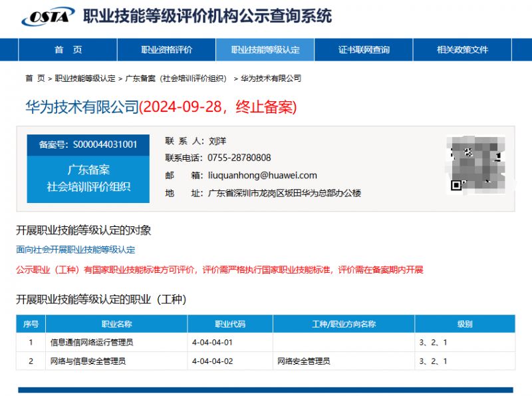The height and width of the screenshot is (396, 532).
Task: Click the company heading 华为技术有限公司
Action: pyautogui.click(x=82, y=107)
